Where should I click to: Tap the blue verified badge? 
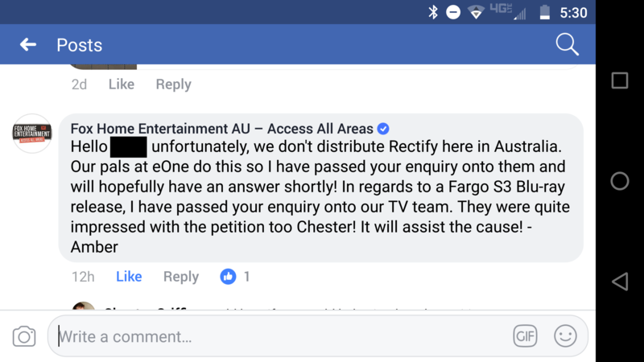pyautogui.click(x=384, y=129)
